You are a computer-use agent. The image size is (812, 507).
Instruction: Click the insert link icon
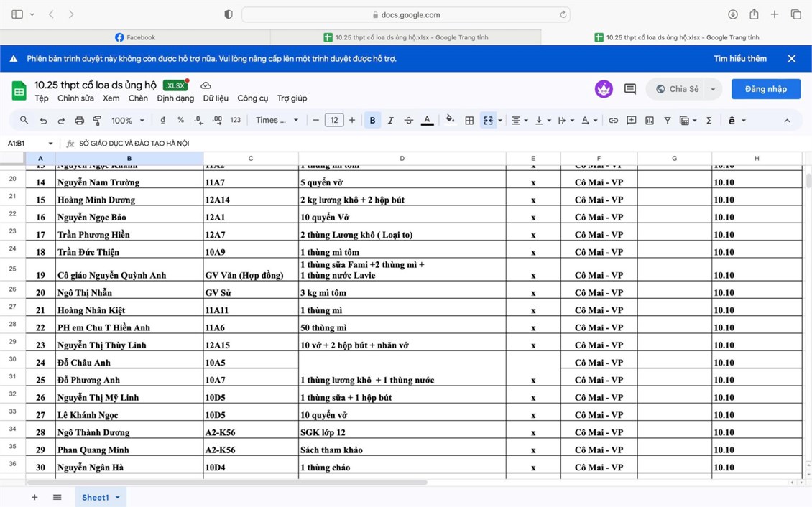point(613,121)
